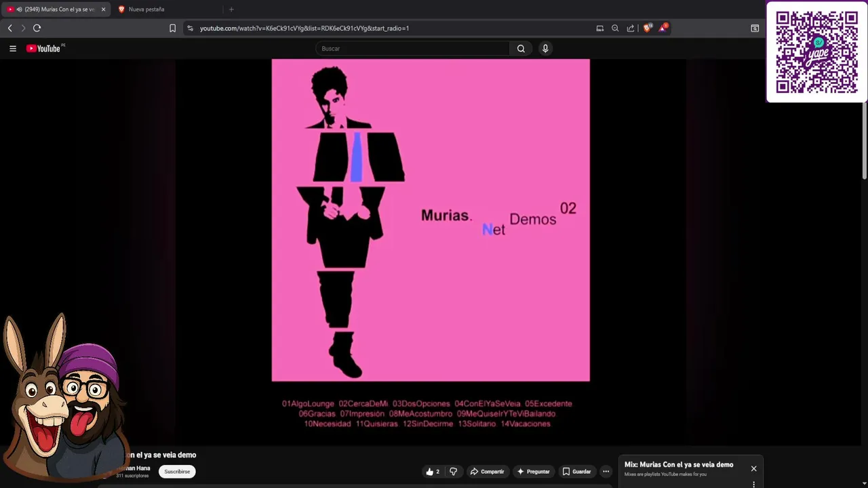868x488 pixels.
Task: Open the three-dot more actions button
Action: [606, 472]
